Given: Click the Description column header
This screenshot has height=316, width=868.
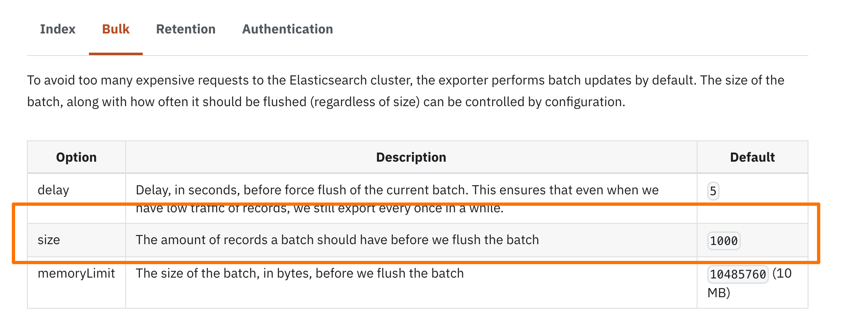Looking at the screenshot, I should coord(411,157).
